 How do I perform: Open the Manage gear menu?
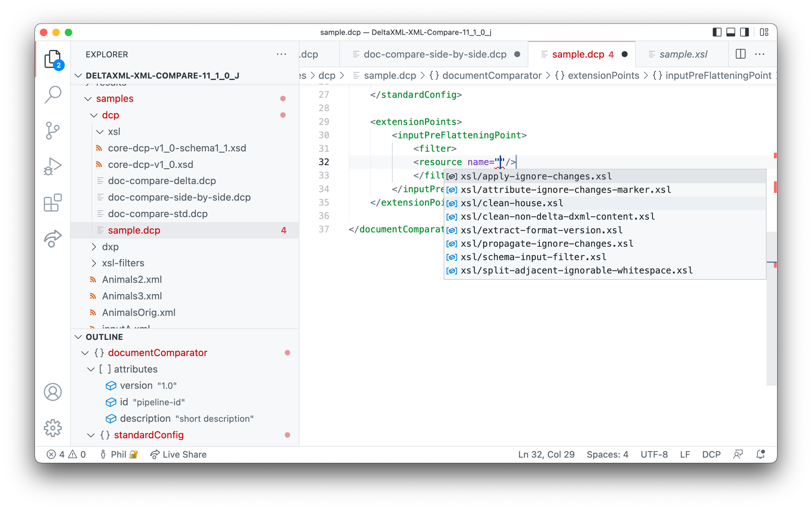pos(53,428)
